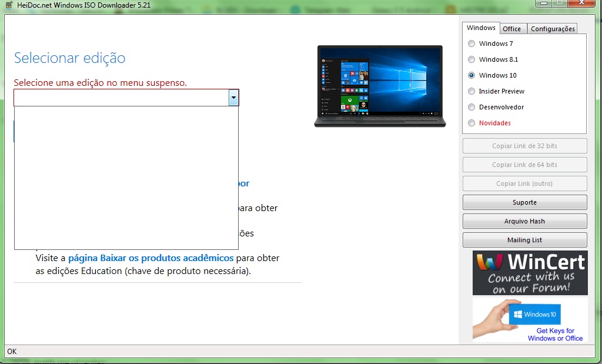Click the Arquivo Hash button
Viewport: 602px width, 364px height.
(524, 221)
